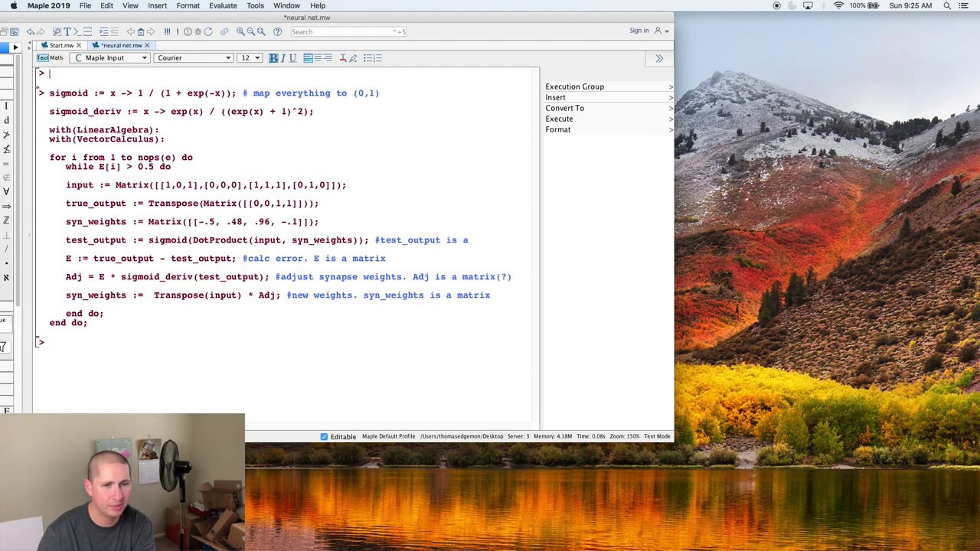
Task: Expand the Convert To submenu
Action: click(x=609, y=108)
